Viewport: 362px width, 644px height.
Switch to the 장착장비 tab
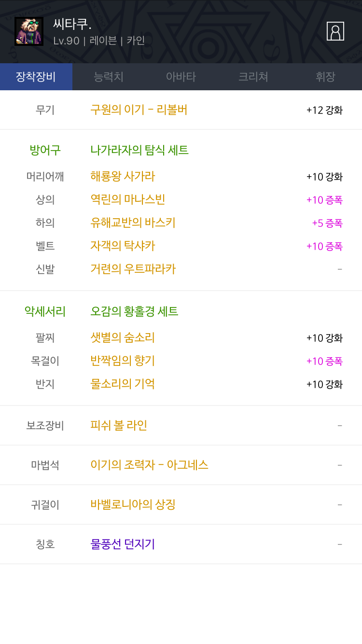(36, 77)
